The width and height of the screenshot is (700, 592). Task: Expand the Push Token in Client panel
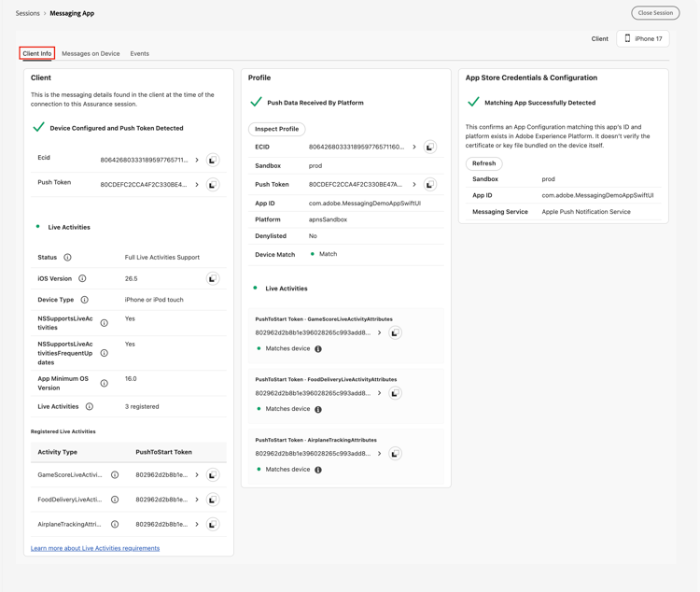[196, 185]
